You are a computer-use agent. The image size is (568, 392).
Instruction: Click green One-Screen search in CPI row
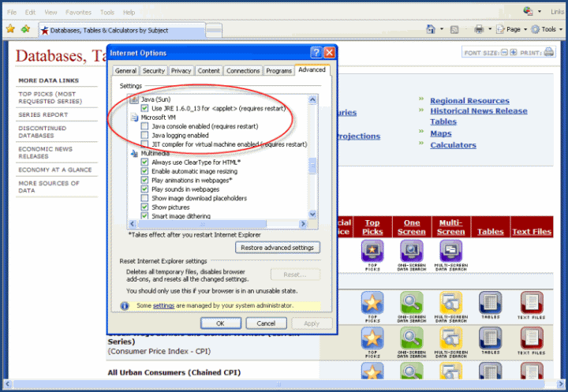(x=412, y=338)
